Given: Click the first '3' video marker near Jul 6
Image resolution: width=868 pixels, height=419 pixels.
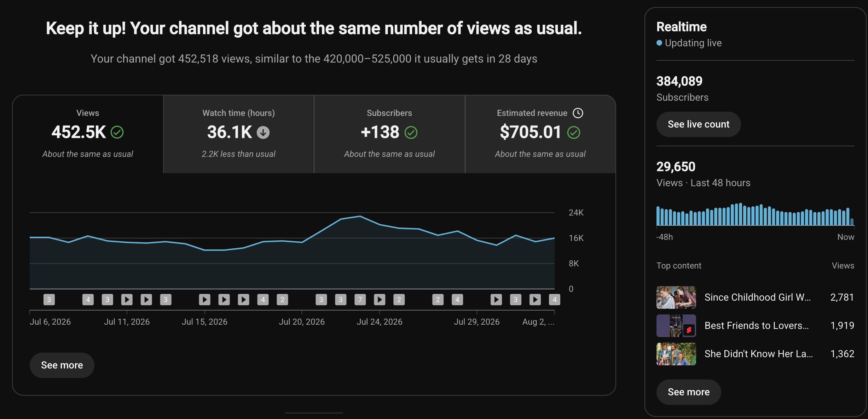Looking at the screenshot, I should 49,300.
